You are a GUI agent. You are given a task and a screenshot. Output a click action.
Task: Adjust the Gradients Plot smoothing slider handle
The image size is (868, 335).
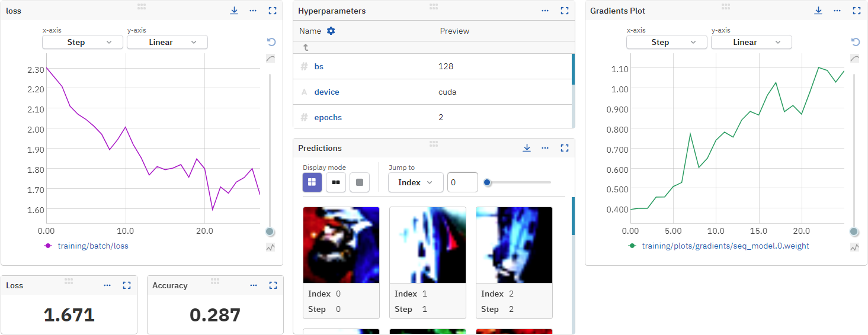click(854, 231)
